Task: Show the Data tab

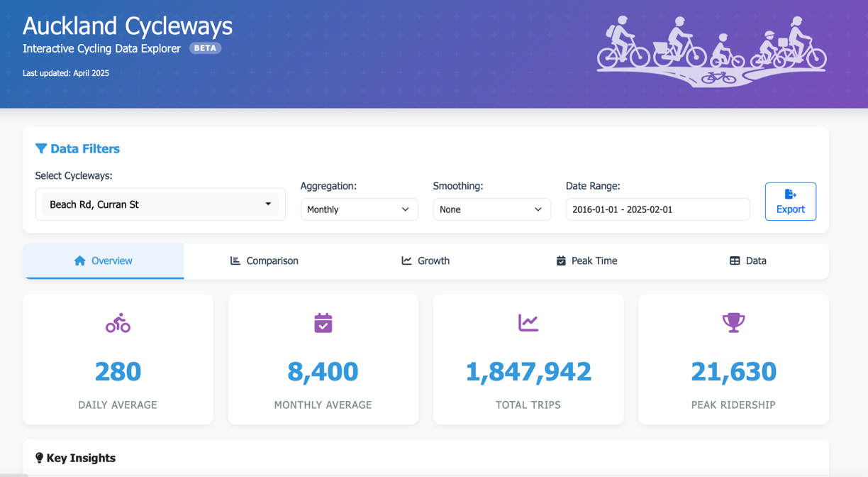Action: (747, 261)
